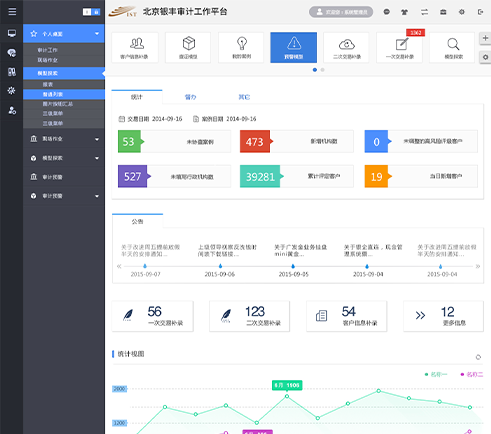
Task: Toggle the magenta 名称二 legend series
Action: pos(471,374)
